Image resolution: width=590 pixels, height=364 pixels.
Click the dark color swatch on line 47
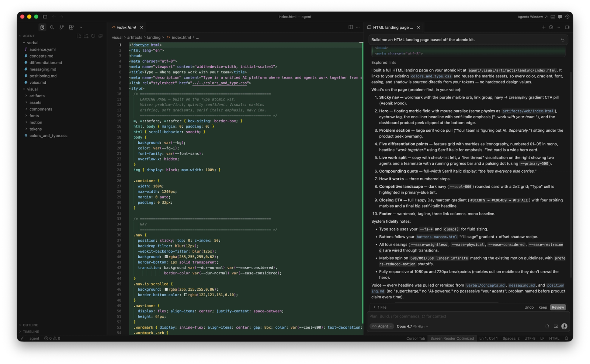[x=186, y=295]
